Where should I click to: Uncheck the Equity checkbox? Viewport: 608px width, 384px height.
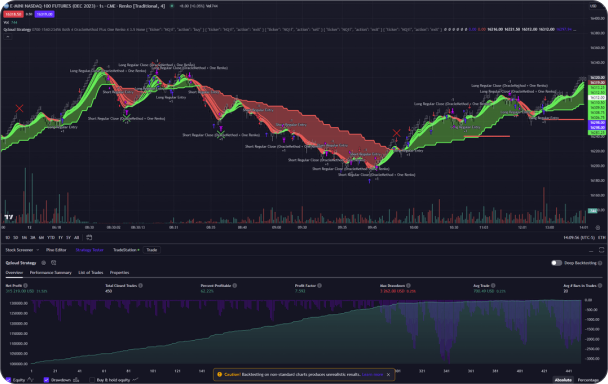[x=8, y=380]
